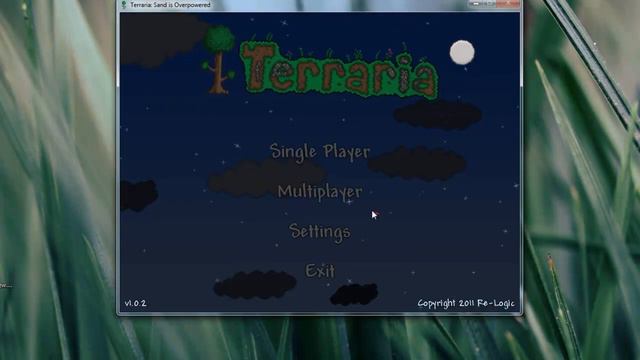The image size is (640, 360).
Task: Start a Single Player game
Action: [x=320, y=152]
